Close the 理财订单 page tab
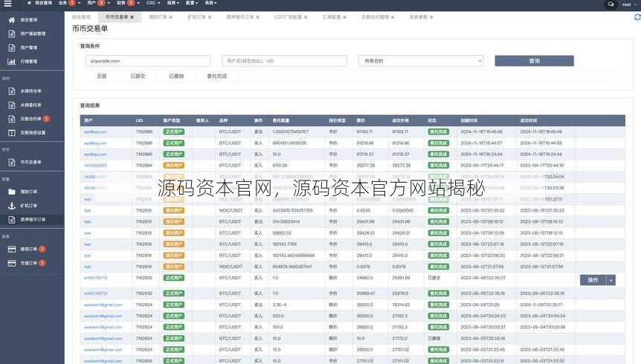 pos(170,17)
